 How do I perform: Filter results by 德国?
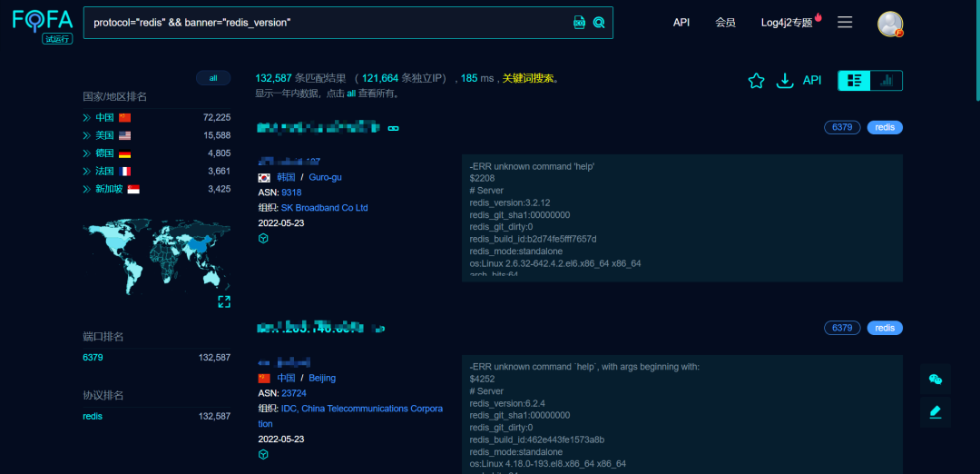pyautogui.click(x=104, y=153)
